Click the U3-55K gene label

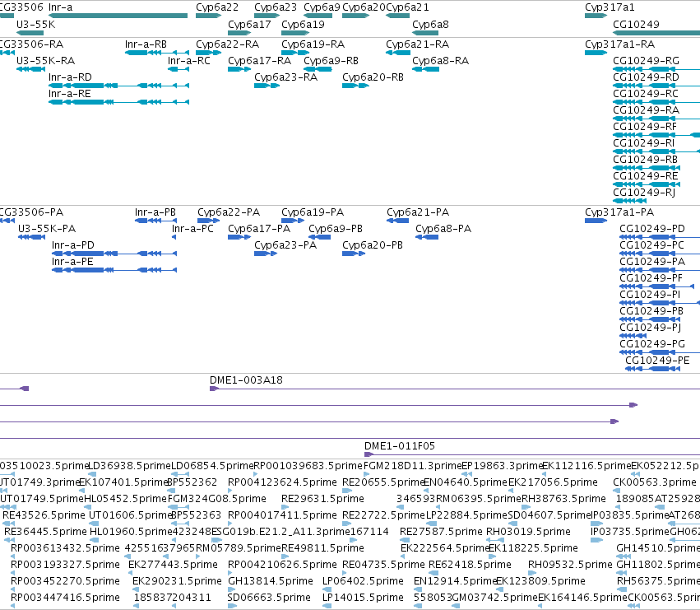tap(35, 24)
